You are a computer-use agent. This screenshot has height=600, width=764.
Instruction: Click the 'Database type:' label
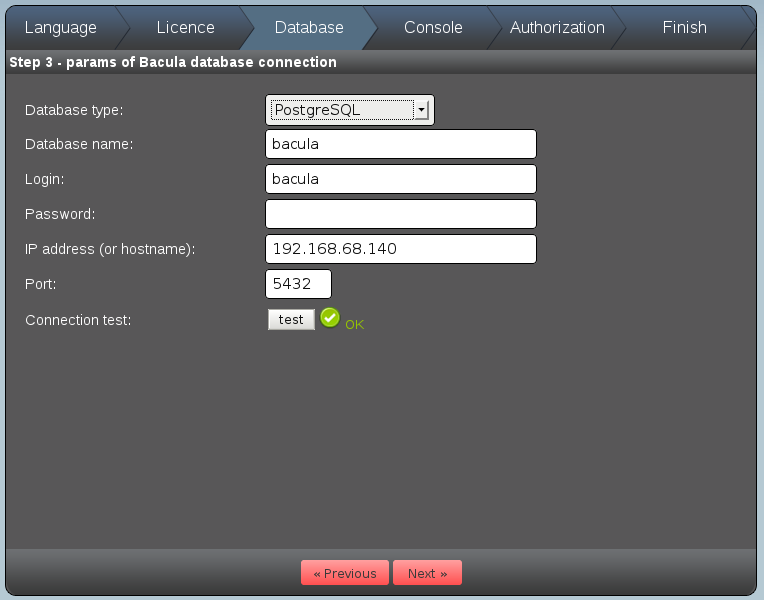click(74, 110)
